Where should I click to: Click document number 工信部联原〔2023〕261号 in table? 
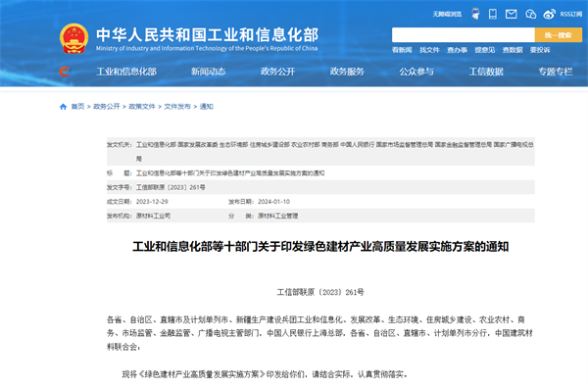tap(171, 187)
